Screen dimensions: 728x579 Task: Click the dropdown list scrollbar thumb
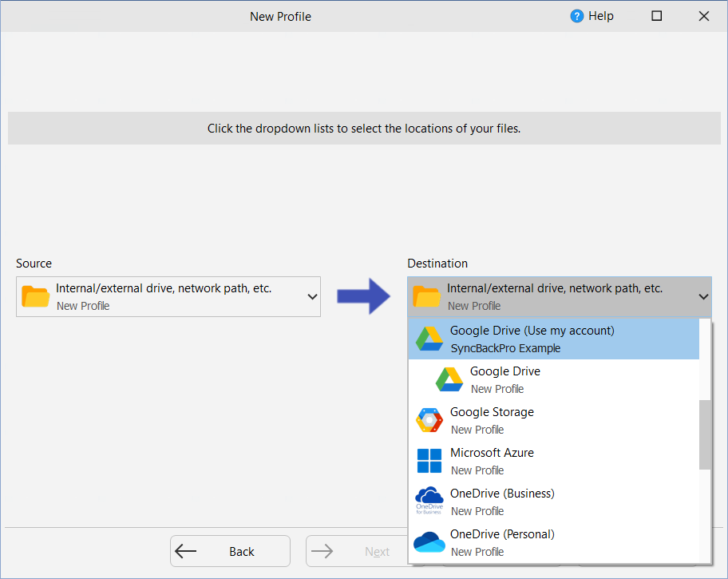click(705, 434)
